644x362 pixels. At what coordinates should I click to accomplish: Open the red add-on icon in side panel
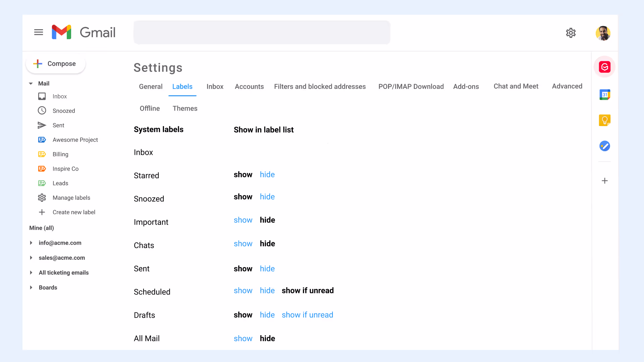[604, 67]
